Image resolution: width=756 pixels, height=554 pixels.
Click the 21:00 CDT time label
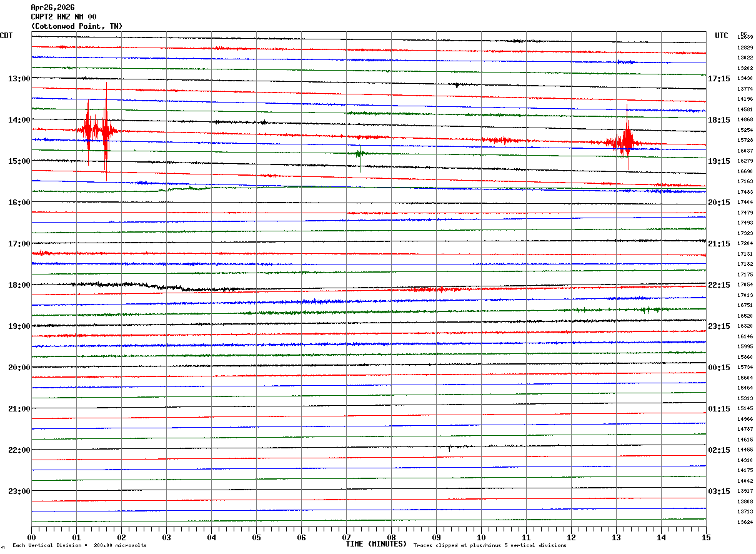coord(19,409)
